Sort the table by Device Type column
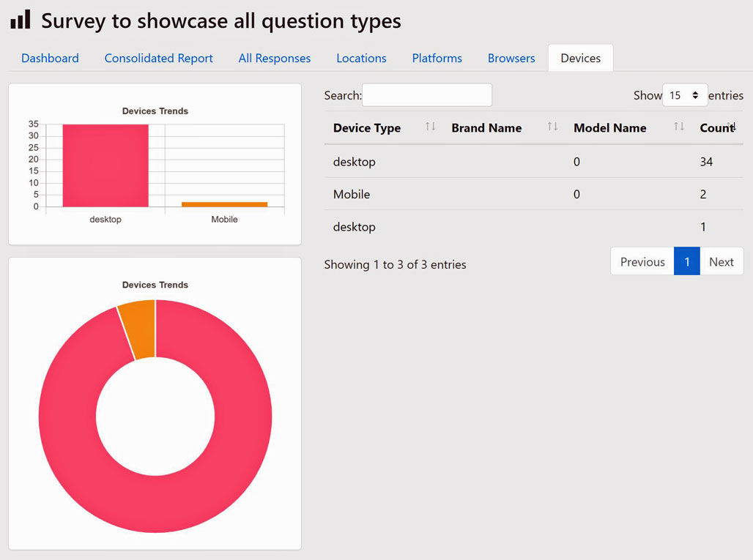This screenshot has width=753, height=560. pyautogui.click(x=366, y=128)
